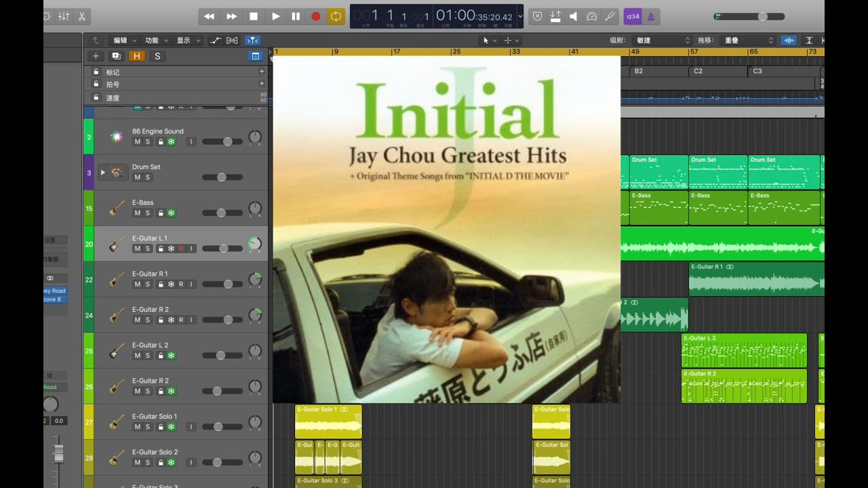
Task: Click the lock icon beside 拍号
Action: (96, 84)
